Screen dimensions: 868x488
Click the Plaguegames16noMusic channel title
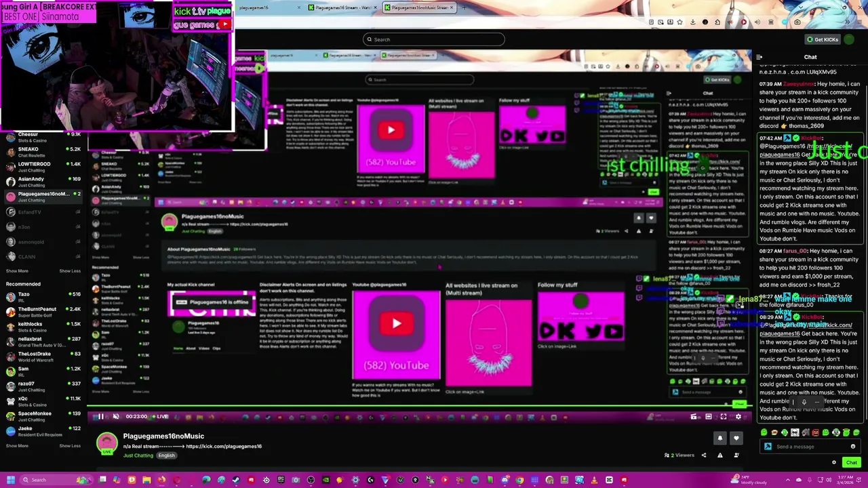(x=163, y=436)
